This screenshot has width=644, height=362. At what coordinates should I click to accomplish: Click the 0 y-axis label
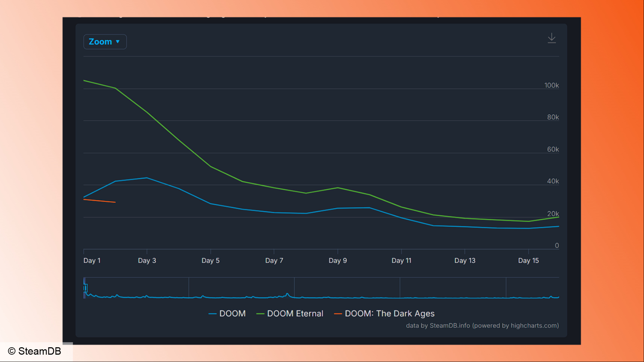coord(557,245)
